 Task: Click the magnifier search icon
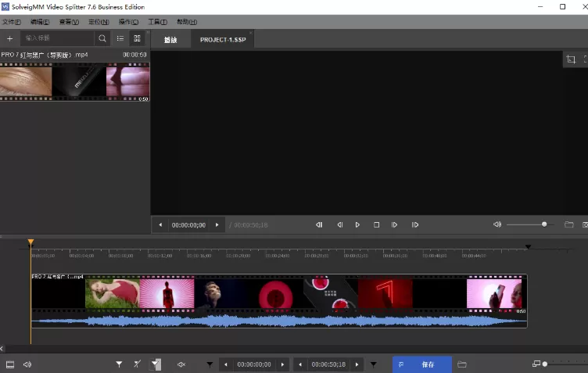pos(102,38)
